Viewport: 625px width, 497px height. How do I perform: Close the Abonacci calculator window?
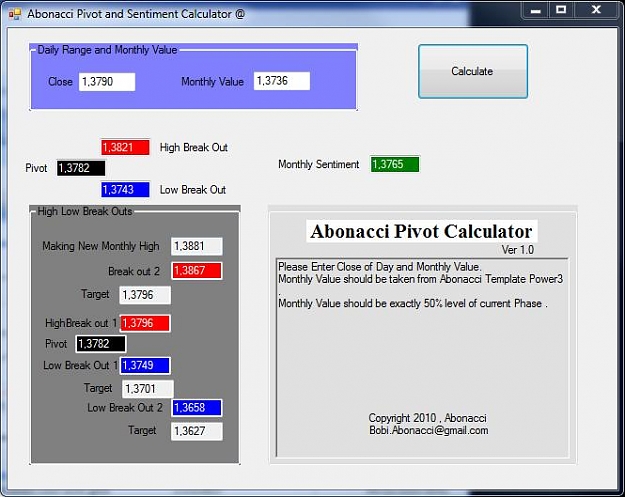point(596,10)
